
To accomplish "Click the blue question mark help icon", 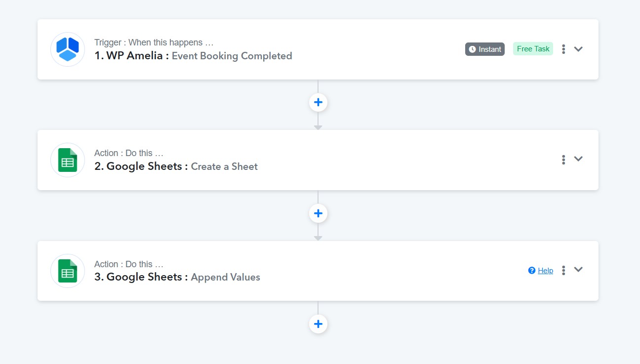I will [532, 270].
